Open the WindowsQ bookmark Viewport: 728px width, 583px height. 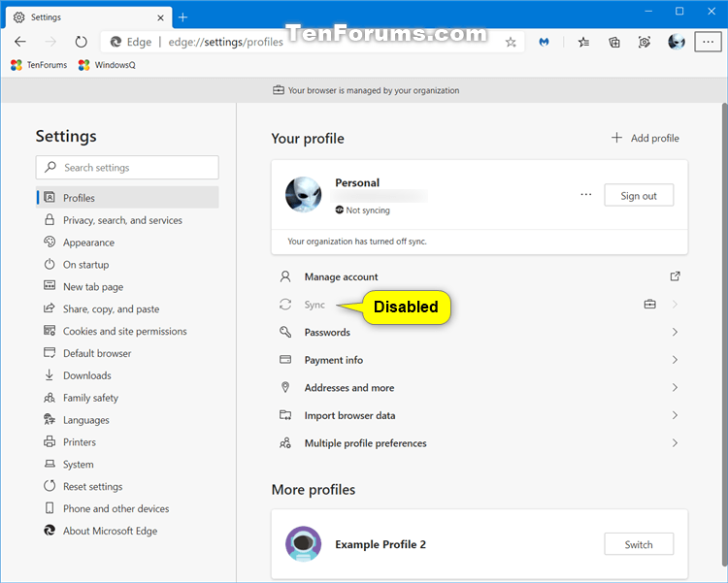point(107,65)
